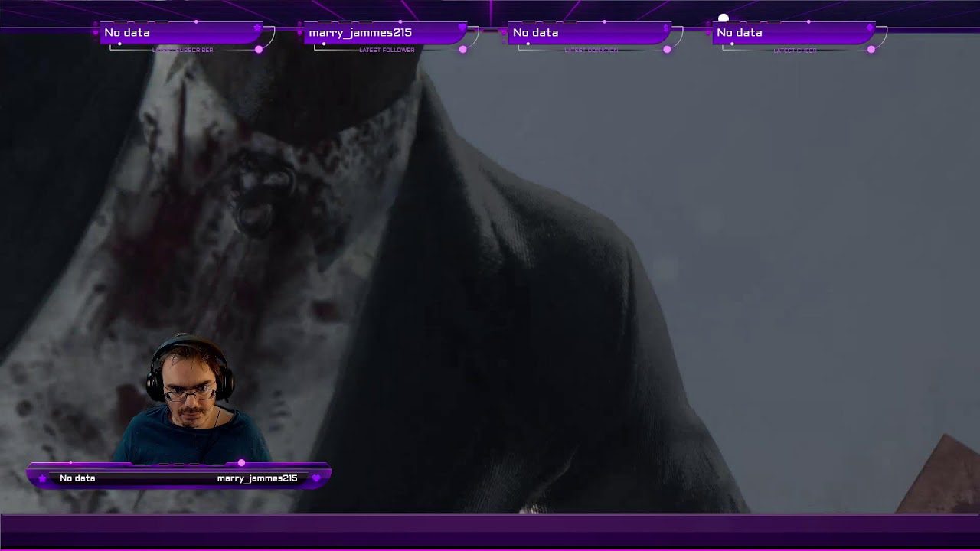Click the star icon on the webcam name bar
This screenshot has width=980, height=551.
(42, 478)
